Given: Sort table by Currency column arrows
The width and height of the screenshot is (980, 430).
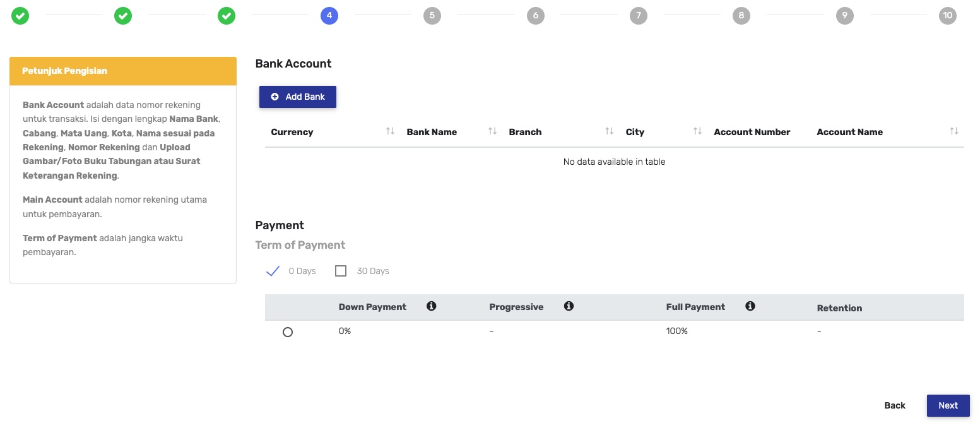Looking at the screenshot, I should (390, 131).
